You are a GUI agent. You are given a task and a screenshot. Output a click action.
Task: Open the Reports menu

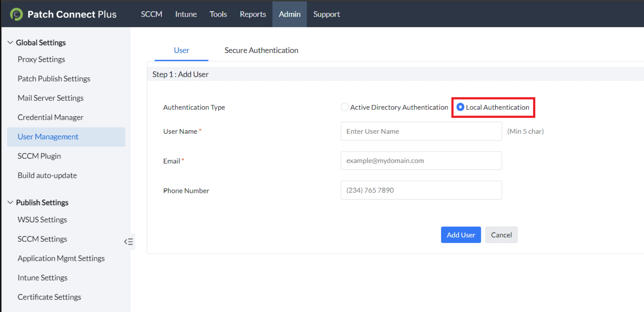tap(253, 14)
